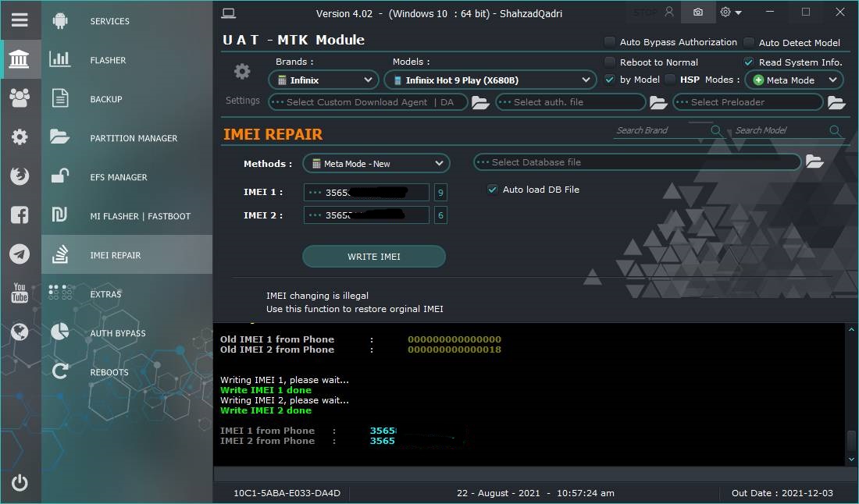Screen dimensions: 859x504
Task: Click the Reboots refresh icon
Action: click(59, 371)
